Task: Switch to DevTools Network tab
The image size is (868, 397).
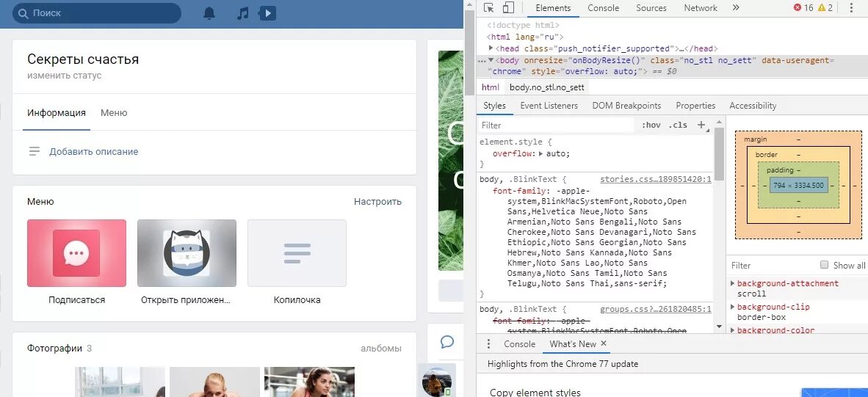Action: (x=701, y=8)
